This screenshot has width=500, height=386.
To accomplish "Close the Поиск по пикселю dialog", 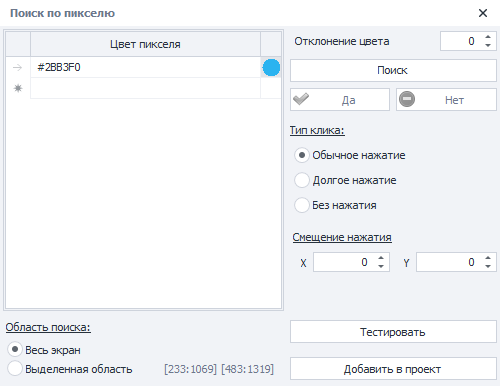I will click(483, 13).
